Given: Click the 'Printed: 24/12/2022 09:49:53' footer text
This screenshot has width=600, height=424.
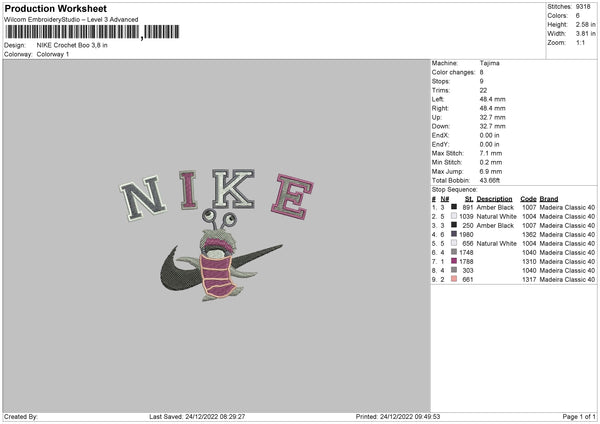Looking at the screenshot, I should 398,417.
